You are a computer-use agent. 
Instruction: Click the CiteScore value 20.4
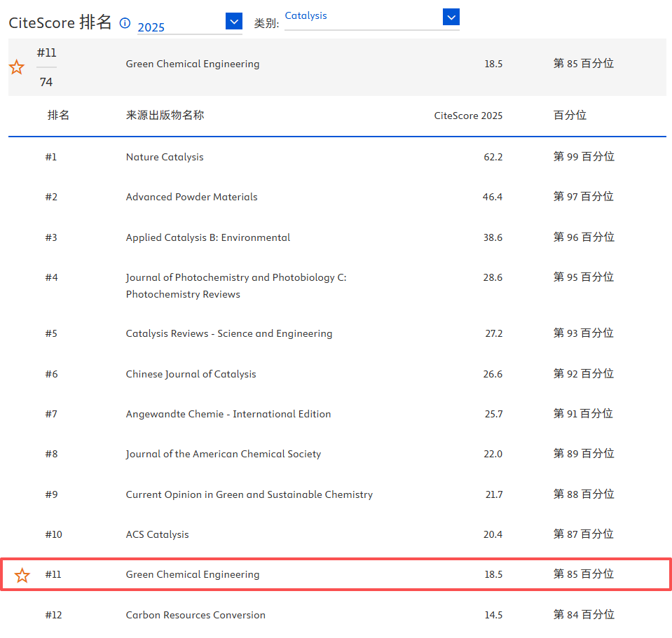pyautogui.click(x=493, y=534)
